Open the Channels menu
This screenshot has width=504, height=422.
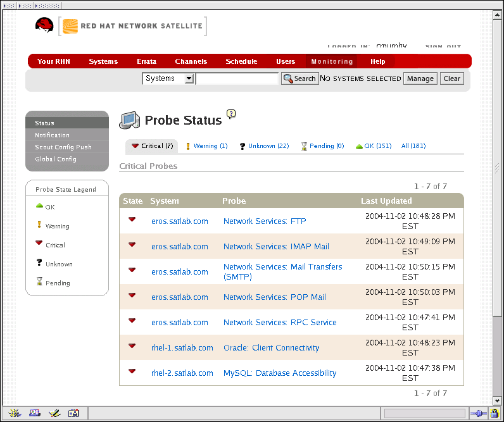tap(191, 61)
